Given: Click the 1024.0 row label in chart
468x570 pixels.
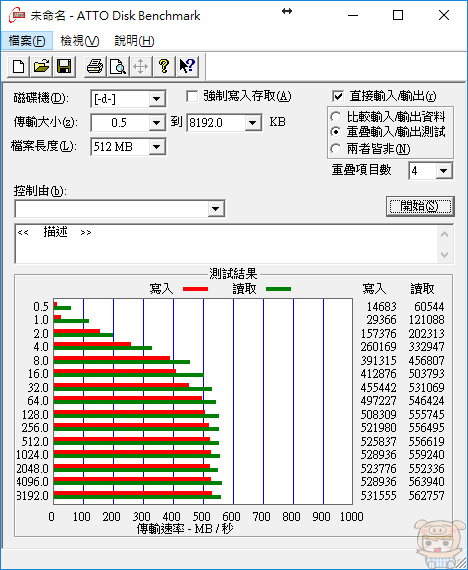Looking at the screenshot, I should pos(32,455).
